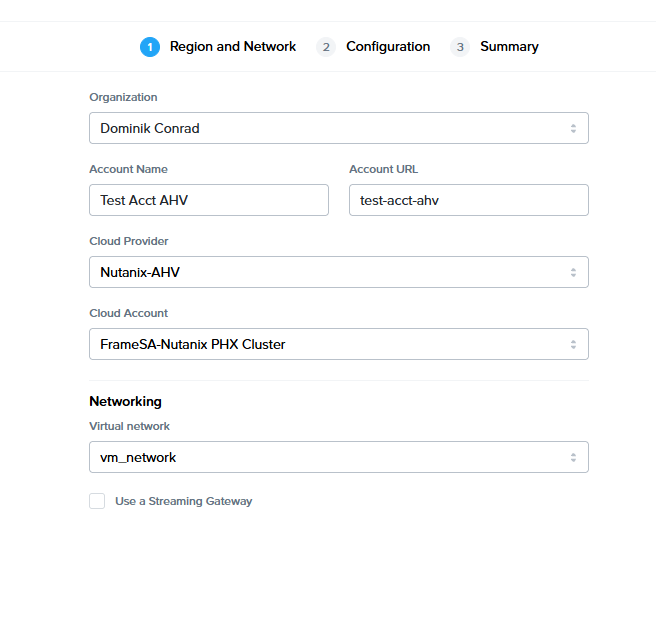This screenshot has width=656, height=633.
Task: Click the step 2 number circle
Action: (x=326, y=47)
